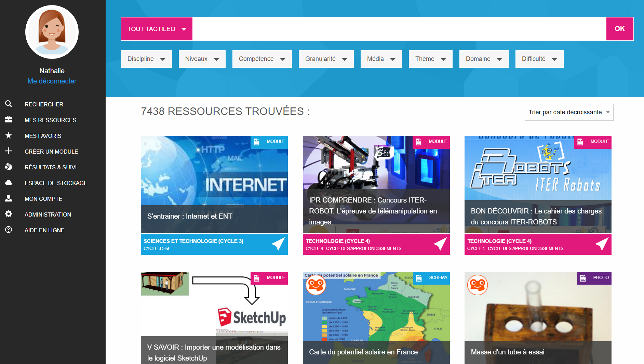The image size is (644, 364).
Task: Click the briefcase icon for Mes Ressources
Action: pyautogui.click(x=9, y=119)
